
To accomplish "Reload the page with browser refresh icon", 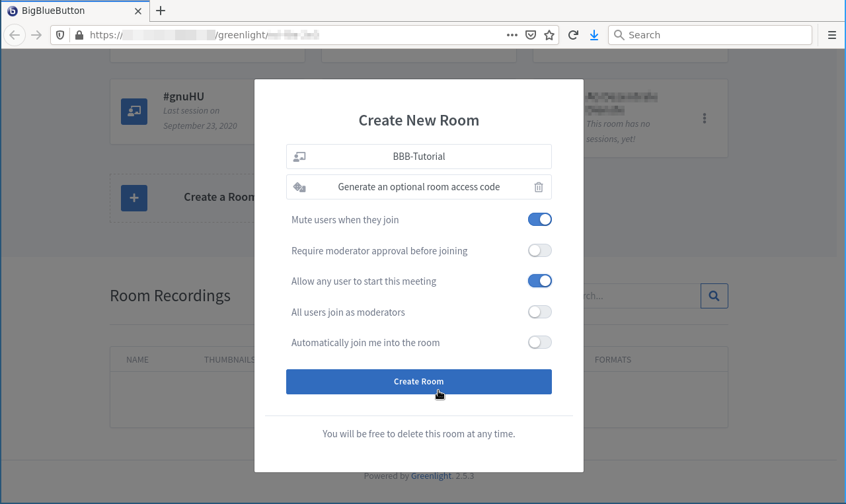I will point(573,35).
